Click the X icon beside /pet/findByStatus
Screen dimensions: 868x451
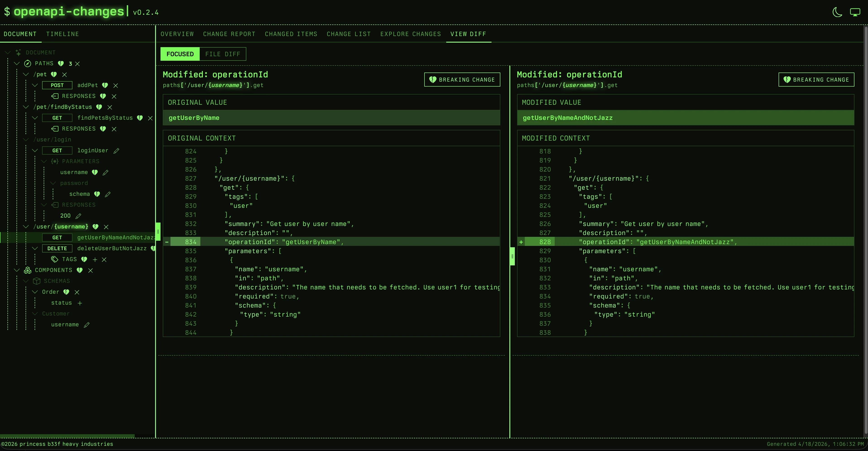(x=110, y=107)
